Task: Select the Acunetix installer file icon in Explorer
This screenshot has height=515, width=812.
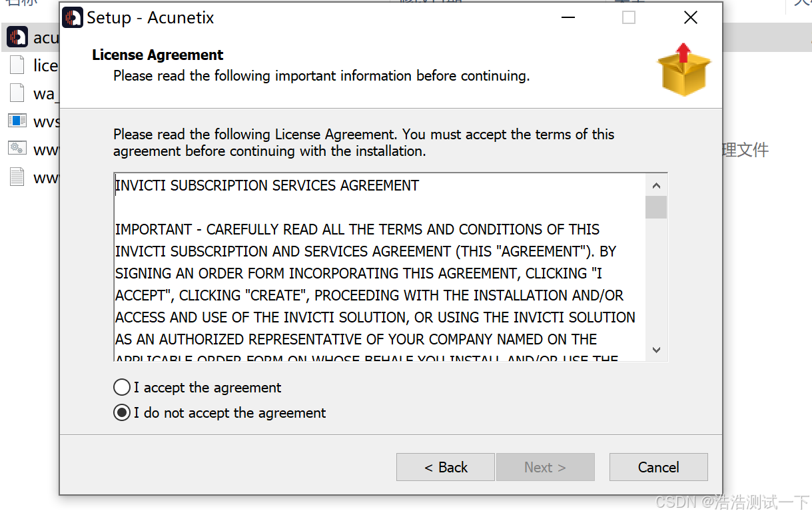Action: tap(17, 37)
